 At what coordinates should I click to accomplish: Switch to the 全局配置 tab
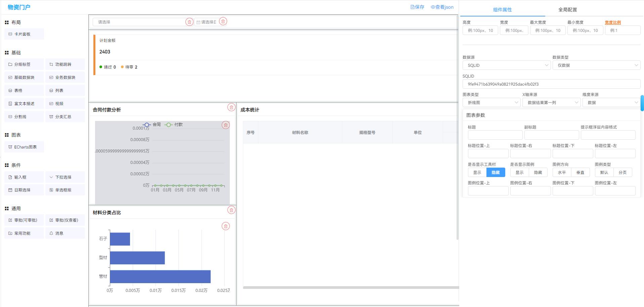tap(567, 10)
